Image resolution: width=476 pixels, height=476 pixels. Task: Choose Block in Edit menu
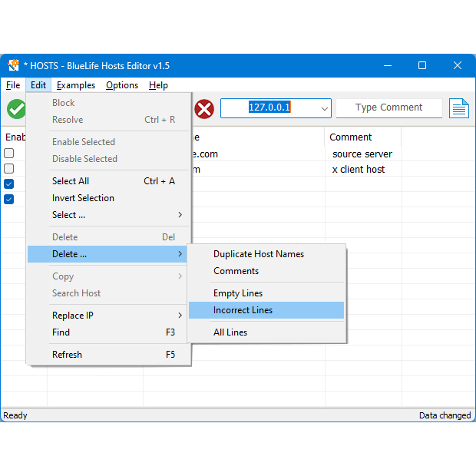pos(108,103)
